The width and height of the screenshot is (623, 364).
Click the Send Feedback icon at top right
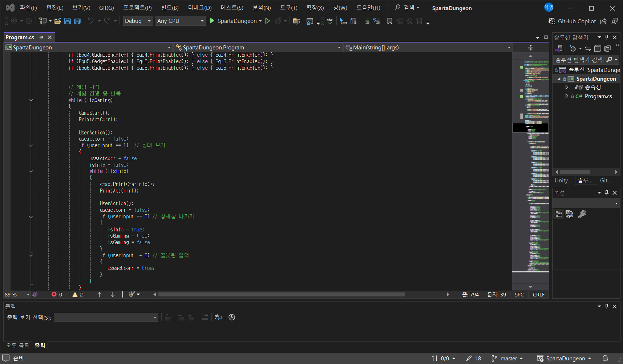tap(615, 21)
